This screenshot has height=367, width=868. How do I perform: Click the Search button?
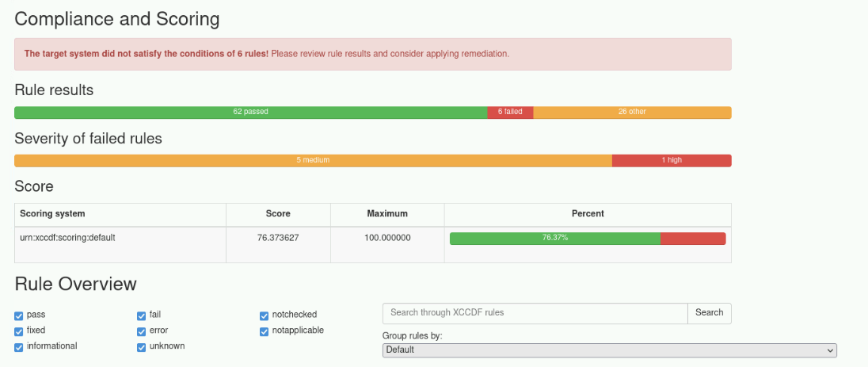click(x=709, y=313)
